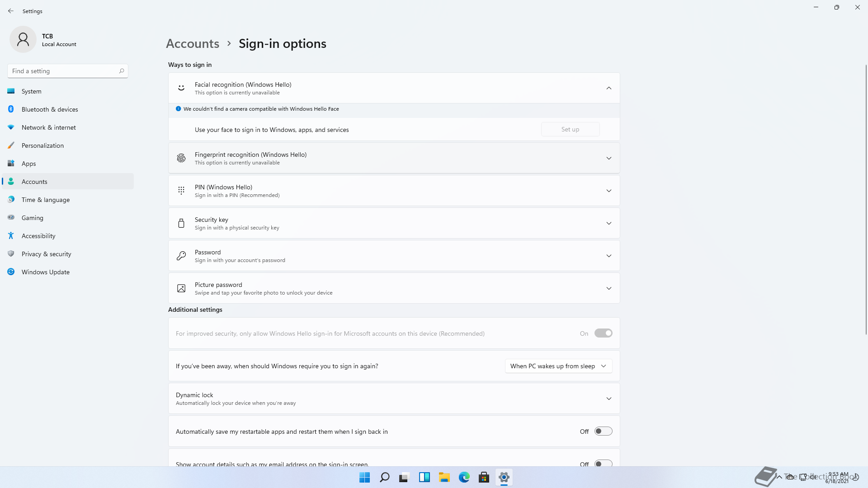Click the search magnifier in Find a setting
Viewport: 868px width, 488px height.
coord(122,71)
